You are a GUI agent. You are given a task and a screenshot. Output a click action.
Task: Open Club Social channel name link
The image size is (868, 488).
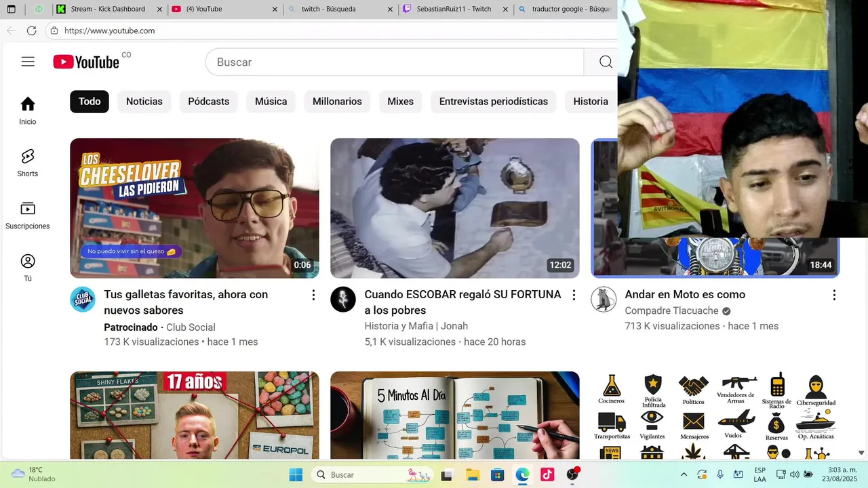coord(191,327)
